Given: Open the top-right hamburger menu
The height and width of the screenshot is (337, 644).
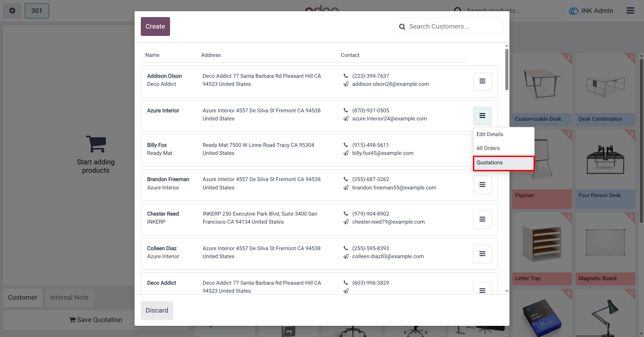Looking at the screenshot, I should click(630, 11).
